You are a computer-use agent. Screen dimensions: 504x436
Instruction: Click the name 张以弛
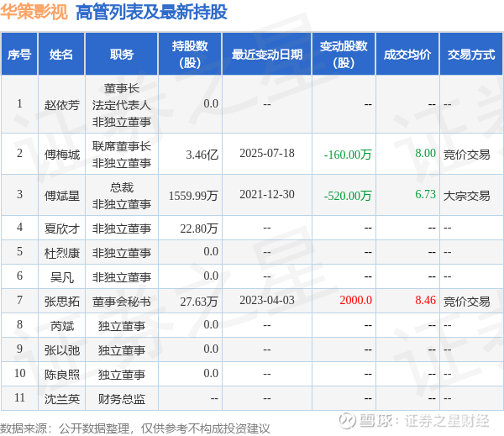pos(61,350)
